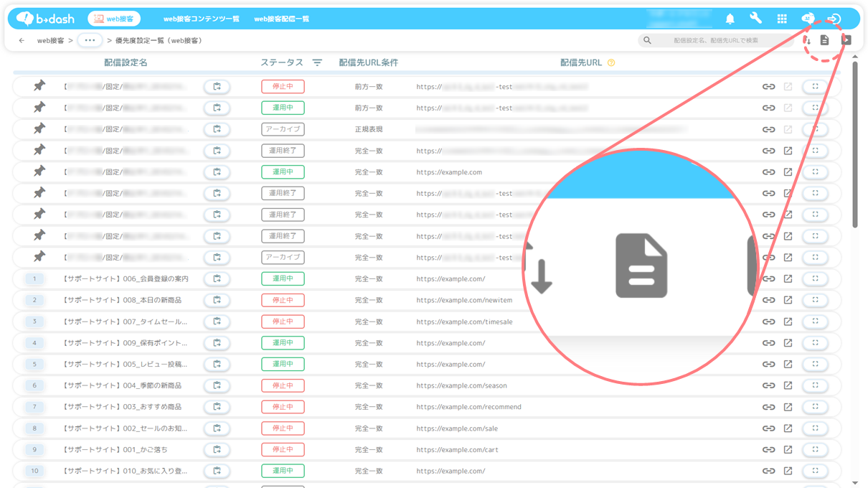Expand the 010_お気に入り row with fullscreen icon

pyautogui.click(x=815, y=471)
